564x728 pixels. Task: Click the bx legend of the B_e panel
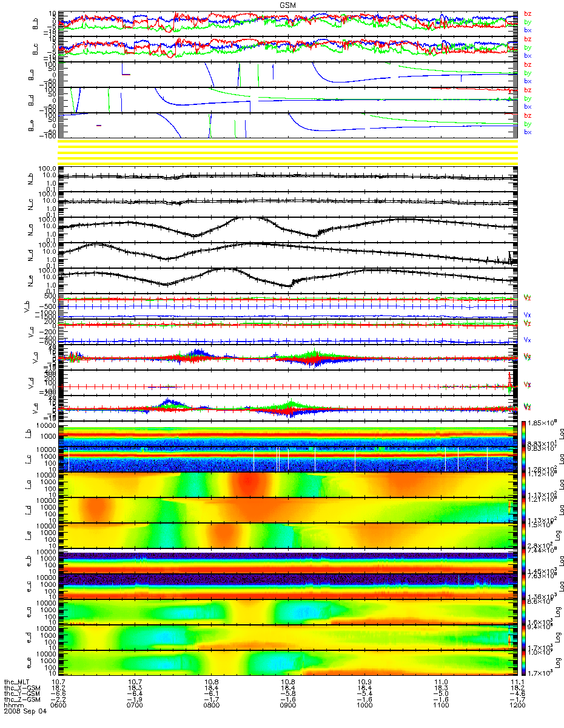(528, 132)
